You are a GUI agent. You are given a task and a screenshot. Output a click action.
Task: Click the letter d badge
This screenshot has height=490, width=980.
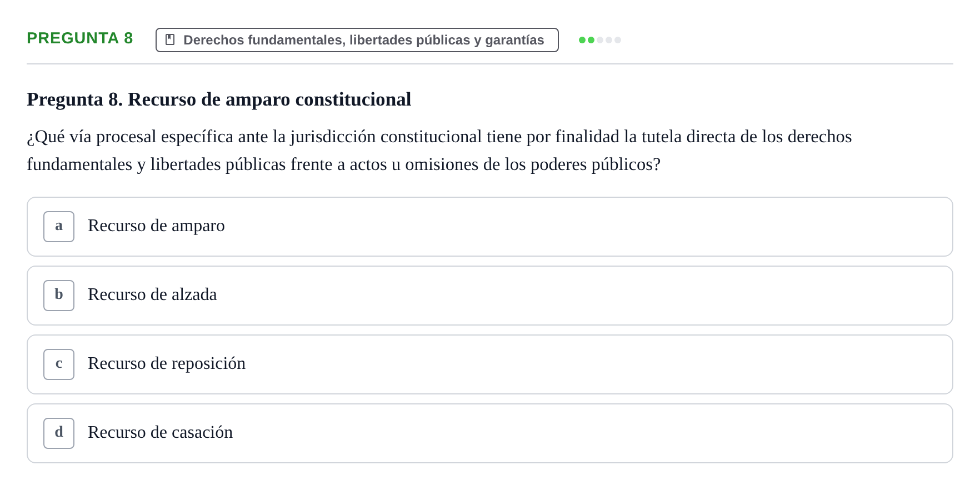coord(59,433)
